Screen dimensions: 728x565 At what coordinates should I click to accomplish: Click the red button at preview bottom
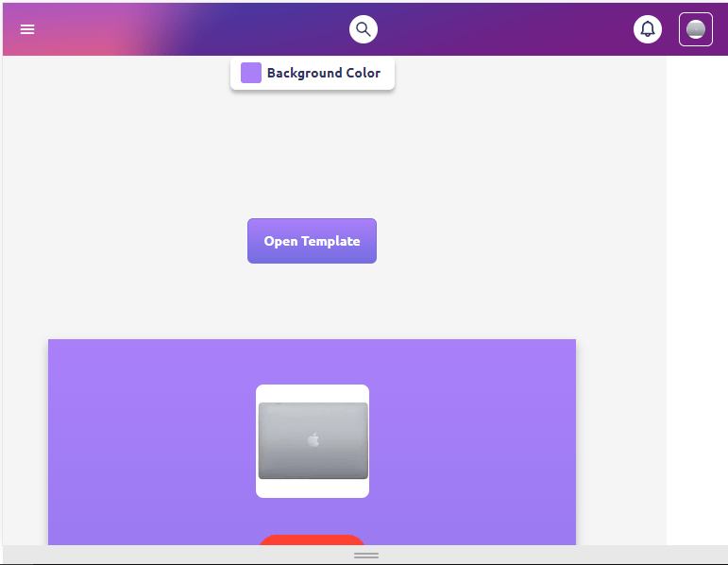[312, 539]
